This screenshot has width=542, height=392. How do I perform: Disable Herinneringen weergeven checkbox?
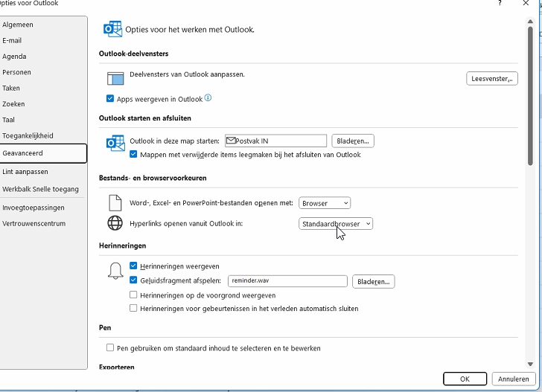[133, 266]
